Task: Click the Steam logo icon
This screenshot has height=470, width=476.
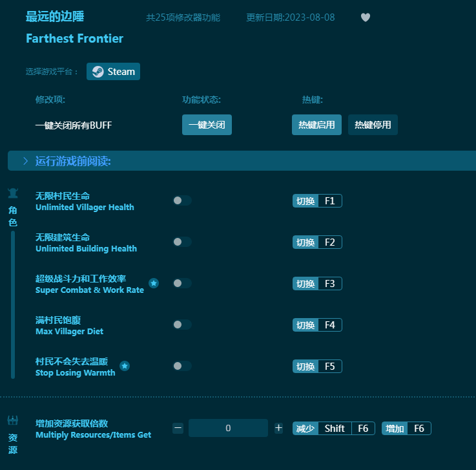Action: [x=98, y=72]
